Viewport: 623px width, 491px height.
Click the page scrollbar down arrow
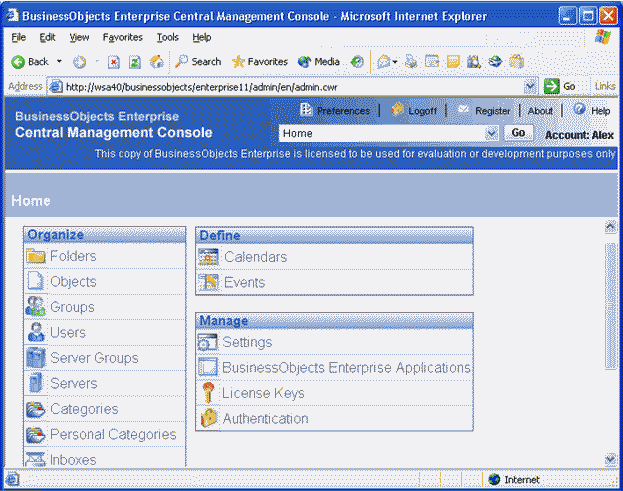tap(610, 460)
